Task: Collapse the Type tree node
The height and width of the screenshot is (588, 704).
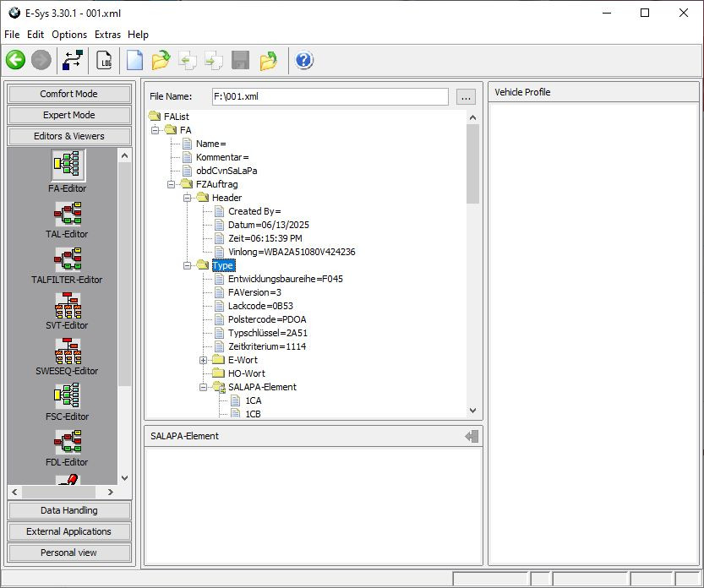Action: tap(188, 266)
